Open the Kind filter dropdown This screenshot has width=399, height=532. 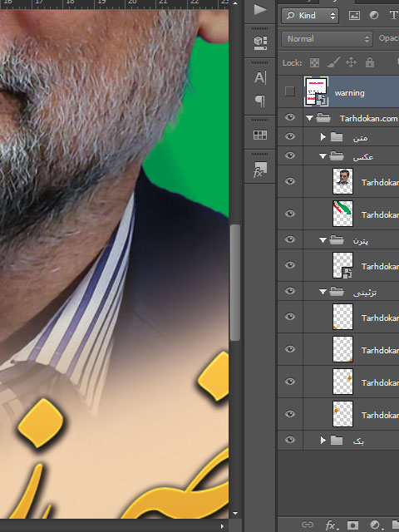310,16
